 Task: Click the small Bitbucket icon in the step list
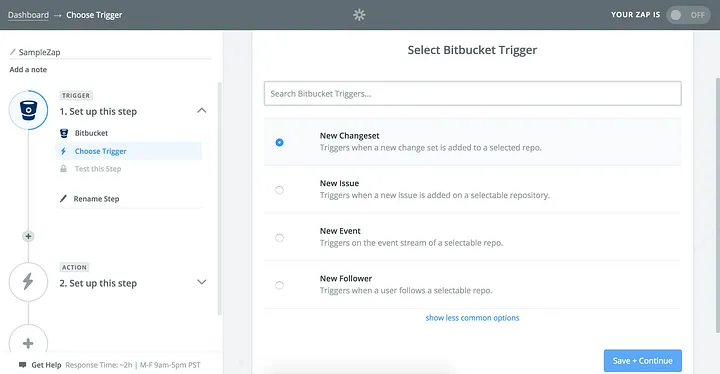pyautogui.click(x=64, y=133)
